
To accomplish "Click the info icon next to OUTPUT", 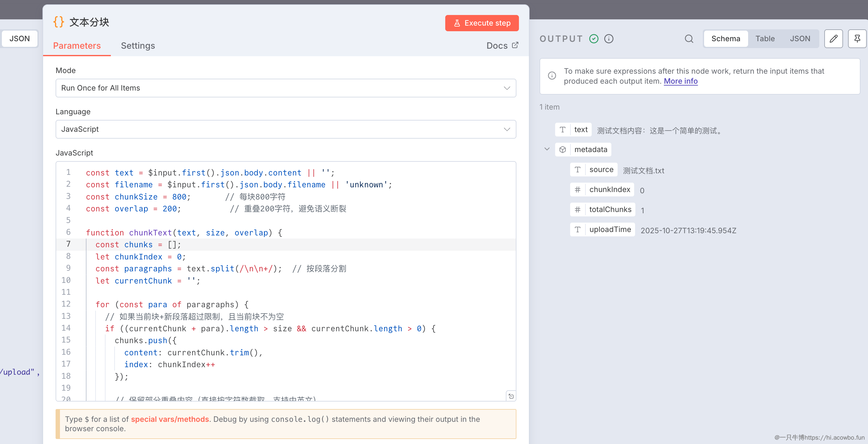I will point(609,39).
